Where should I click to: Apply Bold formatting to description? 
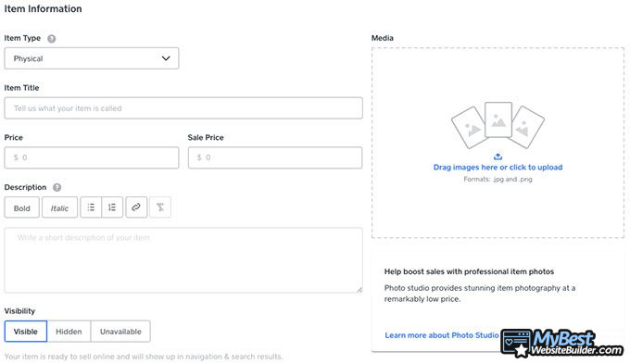[22, 207]
